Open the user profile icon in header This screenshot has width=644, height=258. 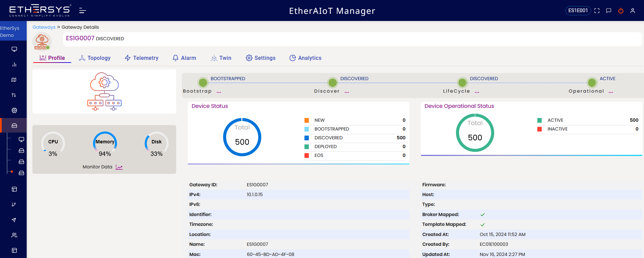click(633, 11)
